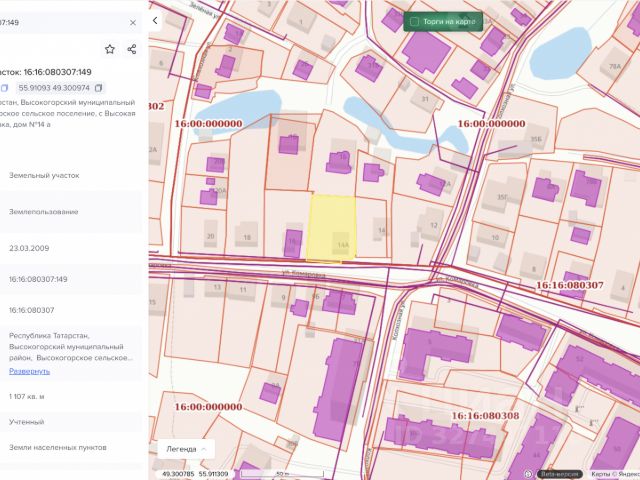Click the cadastral search input field
The height and width of the screenshot is (480, 640).
point(60,21)
